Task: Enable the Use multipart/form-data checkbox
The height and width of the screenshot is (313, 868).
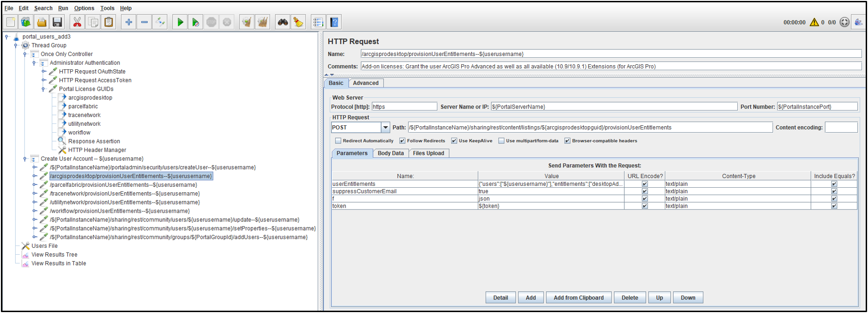Action: [x=501, y=141]
